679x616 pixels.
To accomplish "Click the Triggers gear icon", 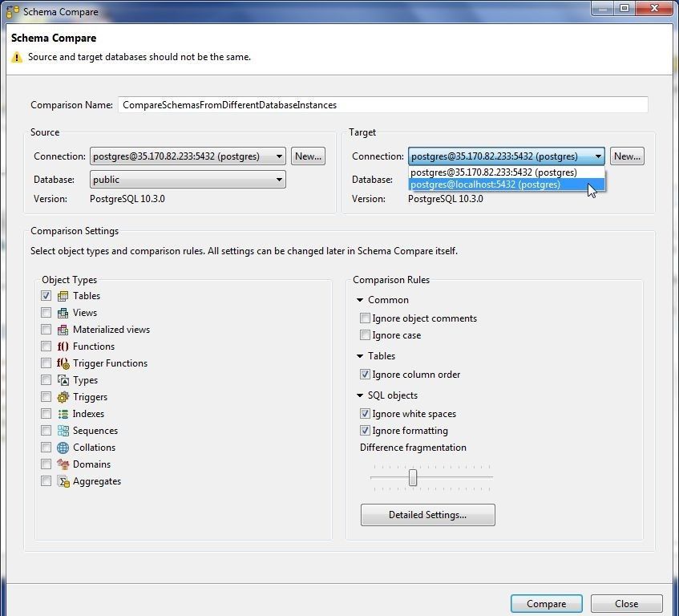I will [63, 397].
